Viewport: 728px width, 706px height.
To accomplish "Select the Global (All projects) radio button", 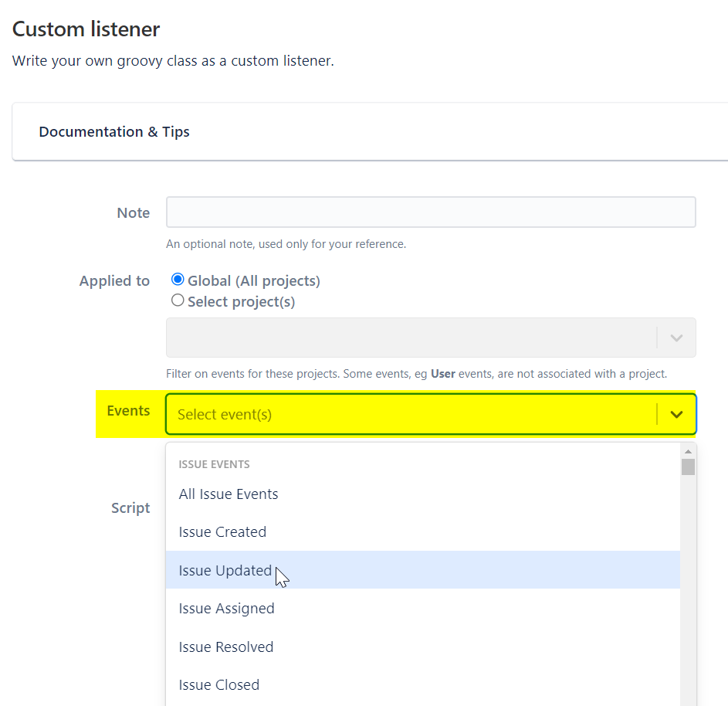I will (x=178, y=280).
